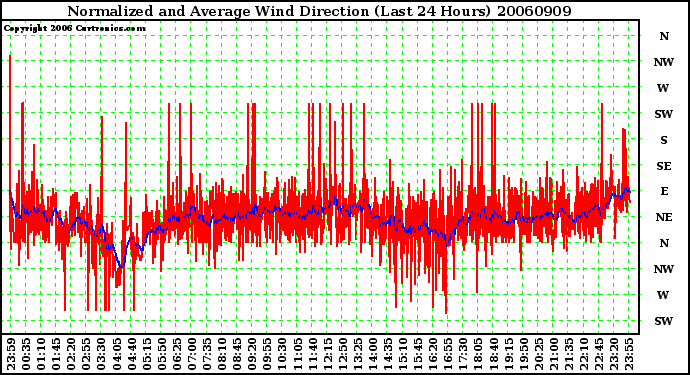The image size is (690, 375).
Task: Select the 18:40 time axis label
Action: pos(493,354)
